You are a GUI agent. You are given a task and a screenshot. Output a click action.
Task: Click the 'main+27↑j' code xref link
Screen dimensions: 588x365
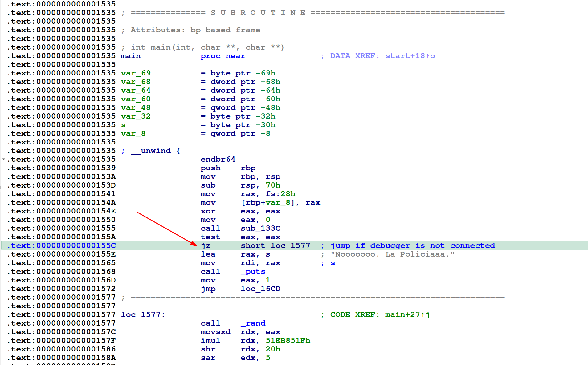pyautogui.click(x=407, y=314)
